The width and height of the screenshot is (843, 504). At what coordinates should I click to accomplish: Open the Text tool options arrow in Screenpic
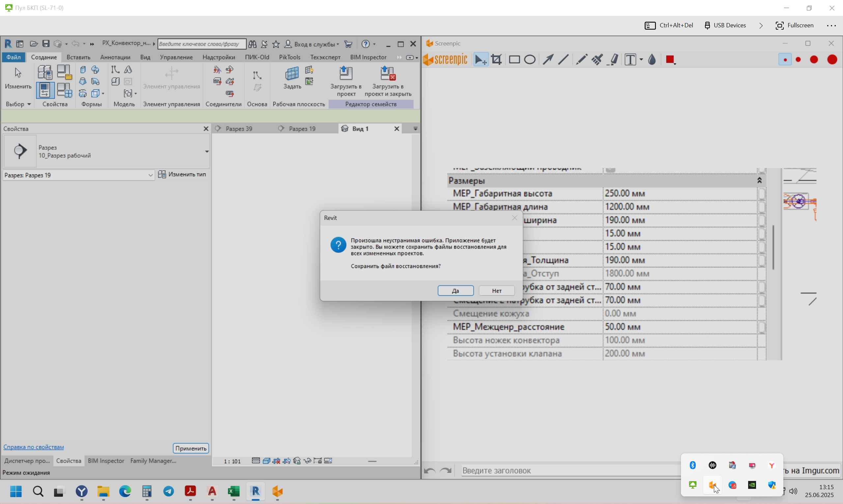pos(641,60)
